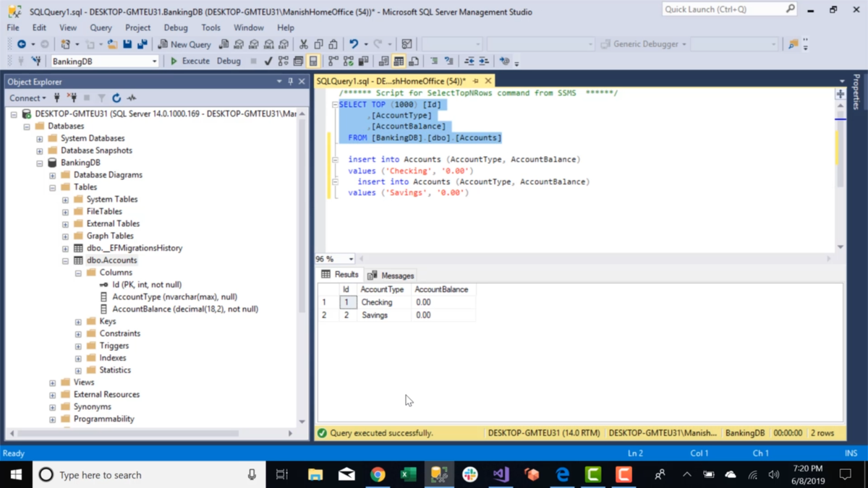Click the Quick Launch search box
The height and width of the screenshot is (488, 868).
[729, 9]
